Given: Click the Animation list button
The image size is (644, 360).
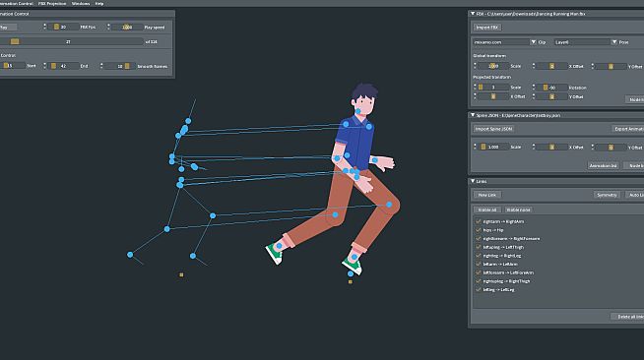Looking at the screenshot, I should (x=603, y=165).
